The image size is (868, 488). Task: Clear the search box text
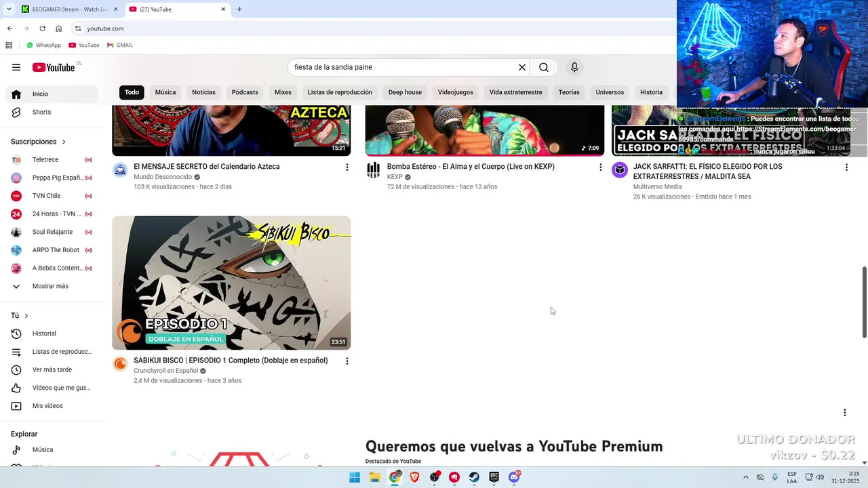coord(522,67)
